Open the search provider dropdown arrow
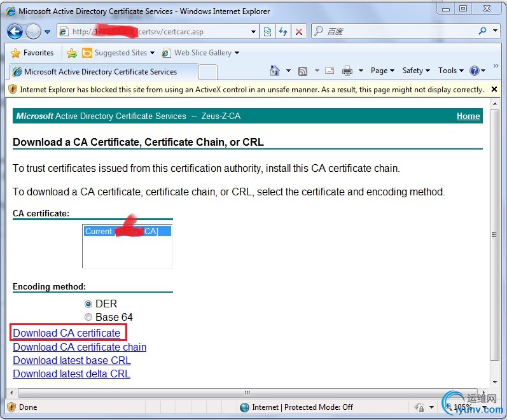The image size is (507, 420). 496,31
